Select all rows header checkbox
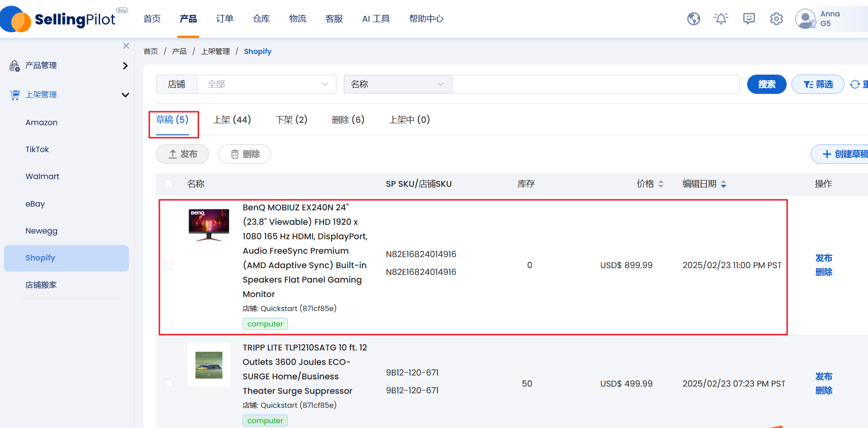The image size is (868, 428). click(168, 184)
